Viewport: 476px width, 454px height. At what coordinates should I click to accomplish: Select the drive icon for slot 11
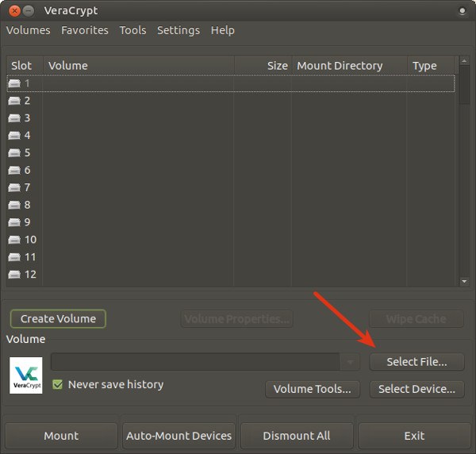click(x=14, y=257)
